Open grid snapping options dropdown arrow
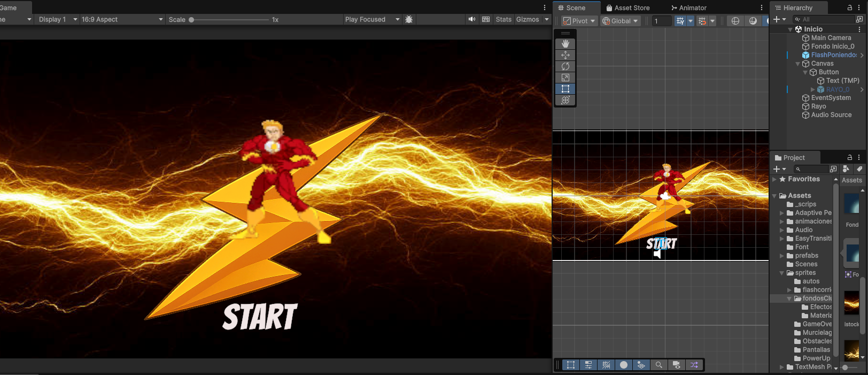868x375 pixels. point(712,21)
